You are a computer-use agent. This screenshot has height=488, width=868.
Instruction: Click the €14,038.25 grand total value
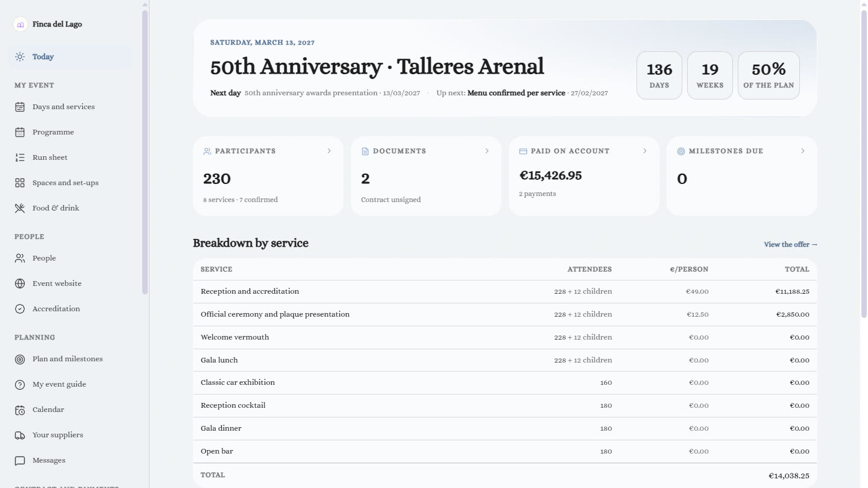point(789,475)
